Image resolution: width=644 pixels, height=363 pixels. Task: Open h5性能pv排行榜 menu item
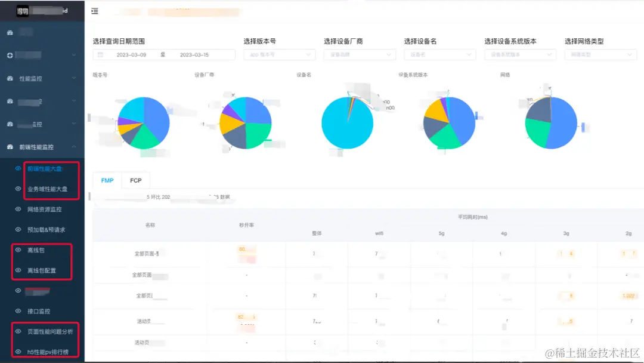coord(48,352)
